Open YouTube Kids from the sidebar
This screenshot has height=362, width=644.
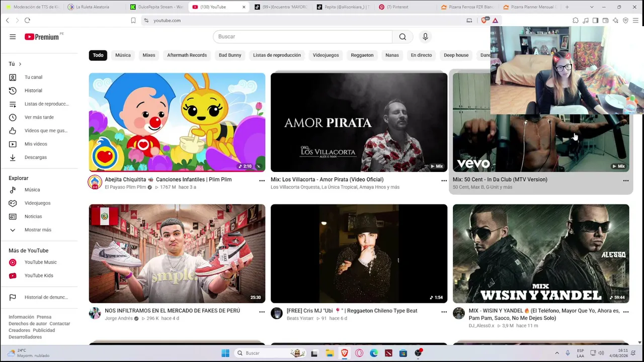coord(39,276)
